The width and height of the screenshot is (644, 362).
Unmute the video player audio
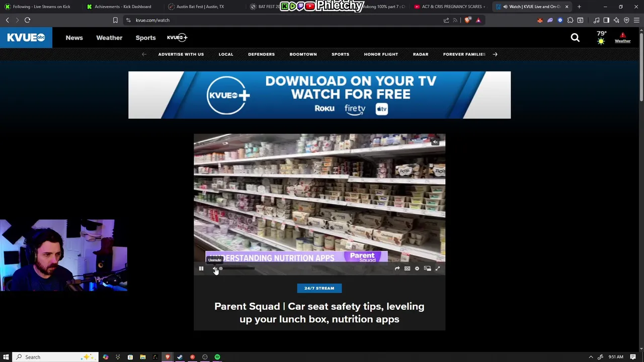tap(215, 269)
